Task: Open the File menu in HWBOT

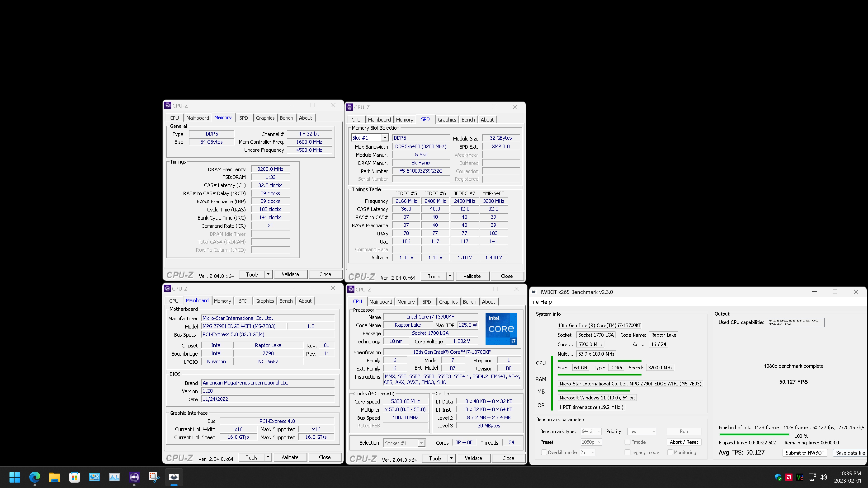Action: [x=534, y=302]
